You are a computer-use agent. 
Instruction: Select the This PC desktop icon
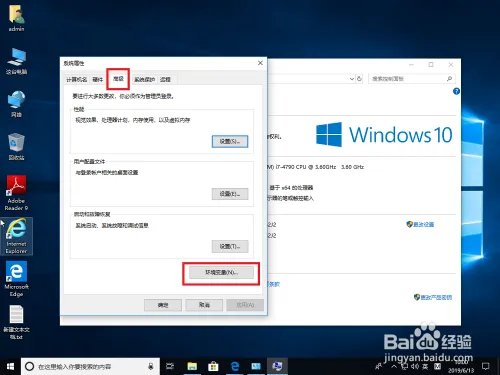(x=16, y=61)
